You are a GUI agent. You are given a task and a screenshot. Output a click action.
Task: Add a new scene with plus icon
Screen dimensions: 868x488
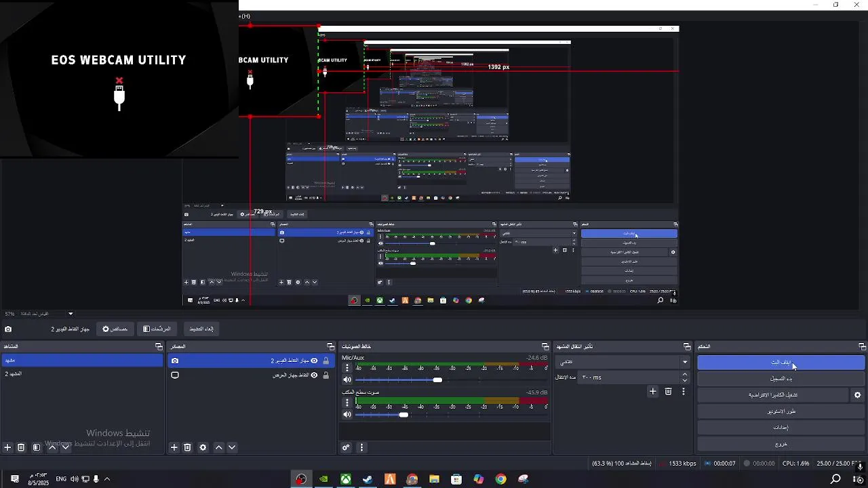click(x=8, y=447)
